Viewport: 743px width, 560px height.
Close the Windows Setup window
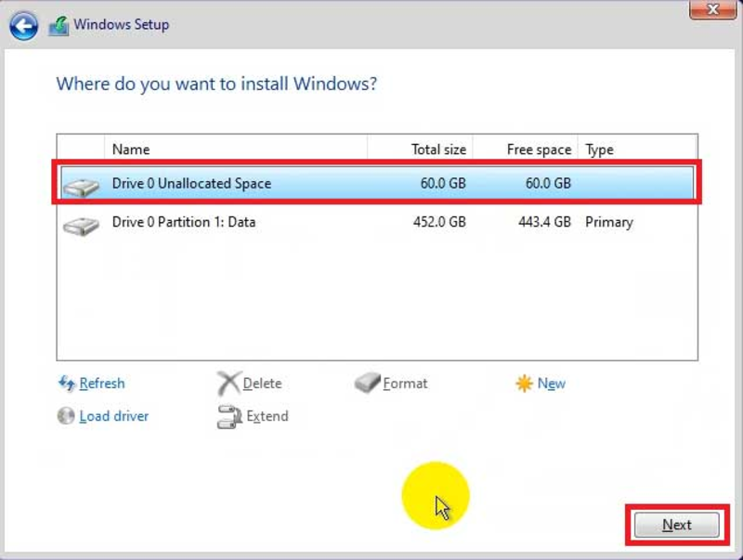(x=712, y=9)
